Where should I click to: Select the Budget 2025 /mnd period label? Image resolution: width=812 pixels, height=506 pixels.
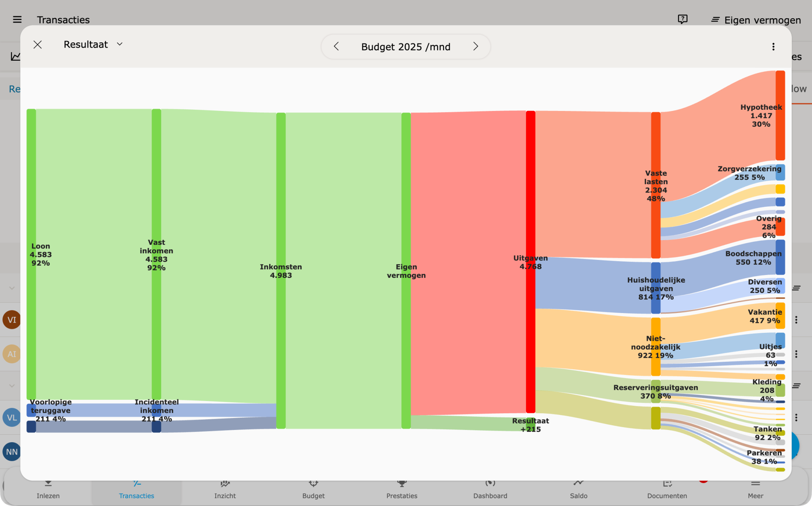[x=406, y=47]
